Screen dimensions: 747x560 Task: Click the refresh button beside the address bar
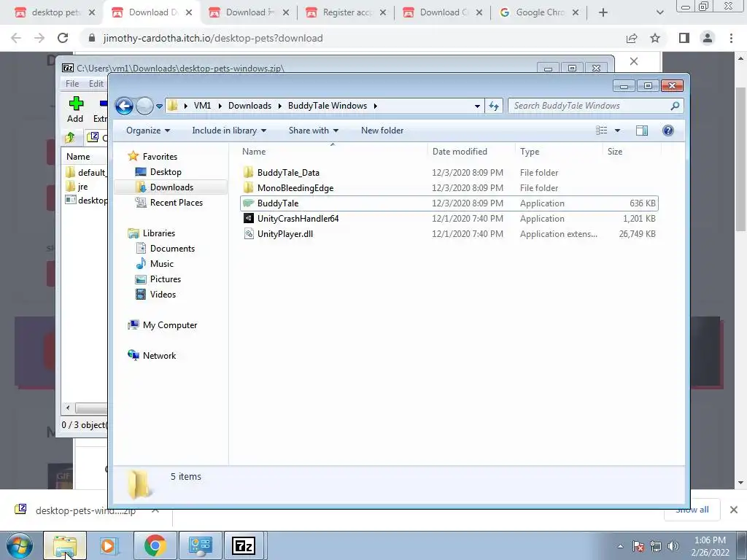(494, 106)
